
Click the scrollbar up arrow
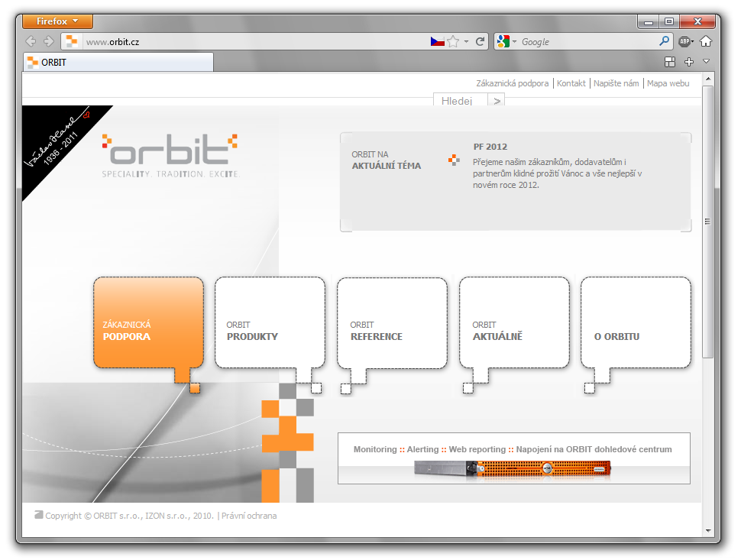708,79
